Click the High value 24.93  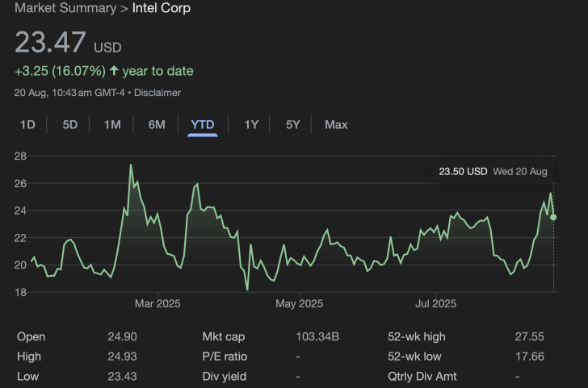click(x=122, y=357)
